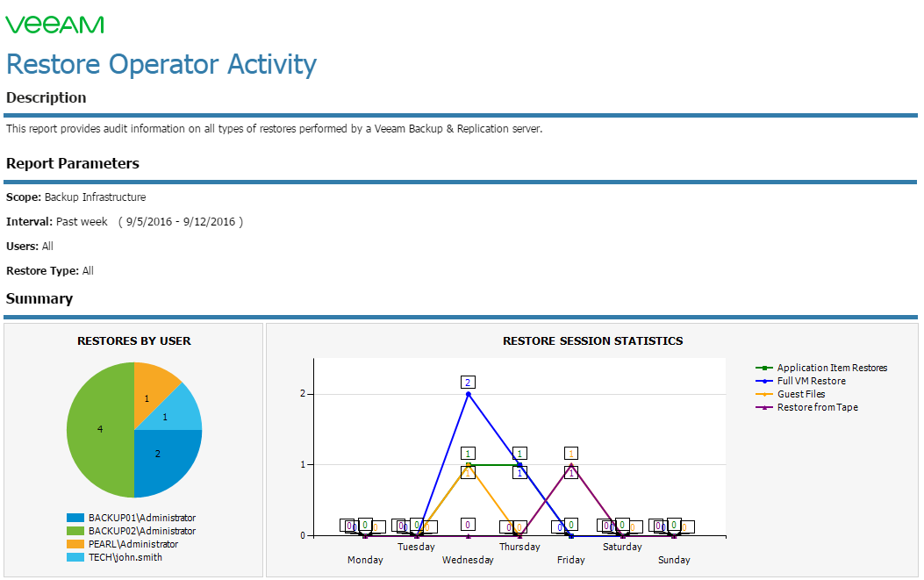Click the Restore Type: All parameter line
Viewport: 924px width, 580px height.
[50, 271]
